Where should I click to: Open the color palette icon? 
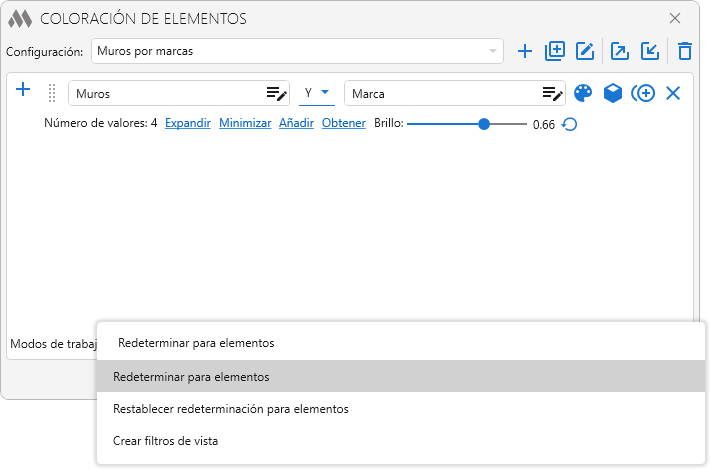(x=583, y=93)
